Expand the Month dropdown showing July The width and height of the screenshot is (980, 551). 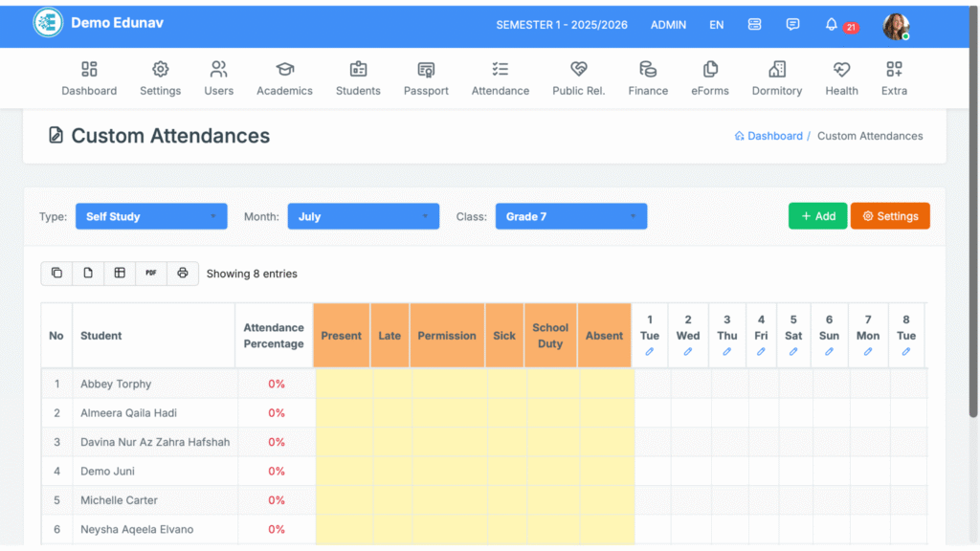tap(363, 216)
